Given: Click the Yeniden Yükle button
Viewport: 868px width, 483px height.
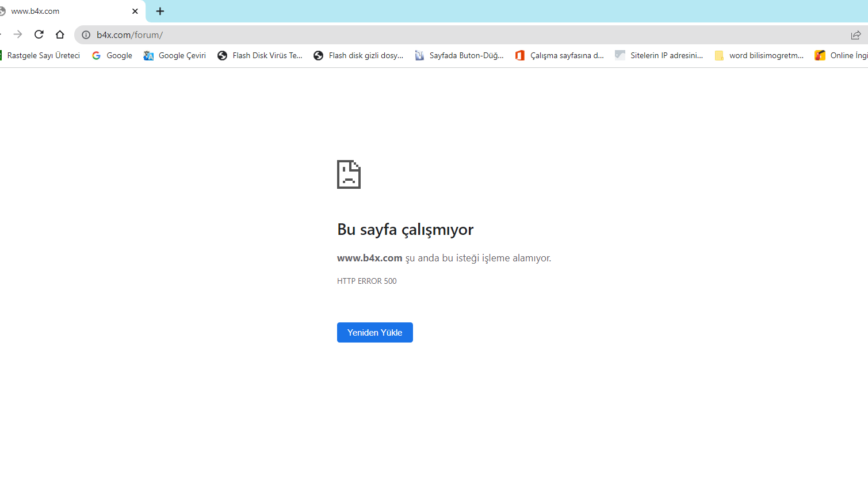Looking at the screenshot, I should coord(375,332).
